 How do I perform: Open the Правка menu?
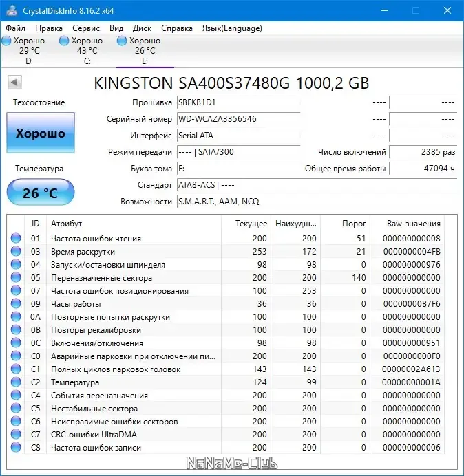pos(49,28)
